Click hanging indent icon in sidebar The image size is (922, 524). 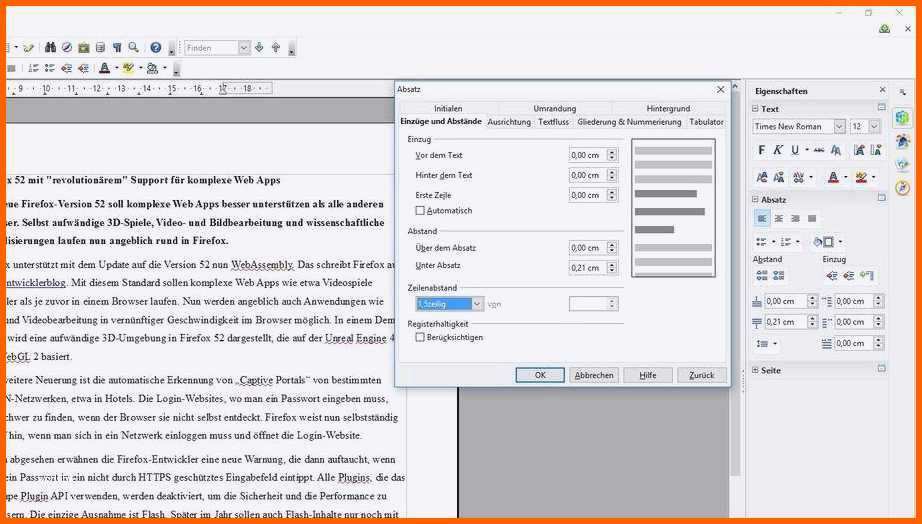[x=867, y=276]
